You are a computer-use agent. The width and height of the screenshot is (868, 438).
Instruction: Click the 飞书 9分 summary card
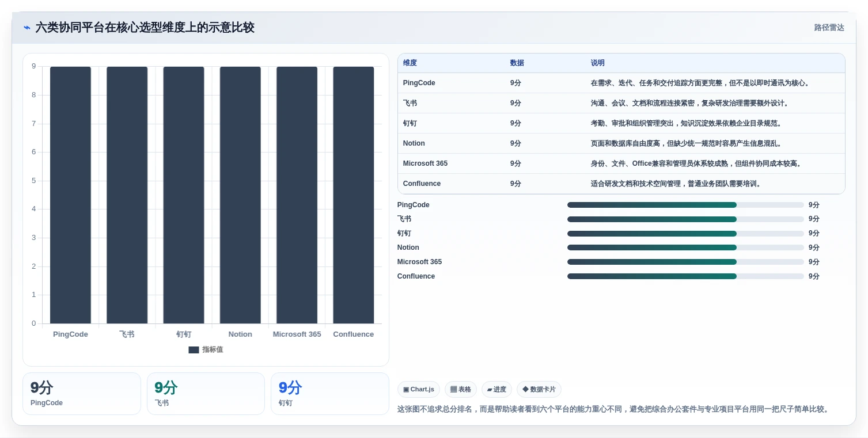206,394
